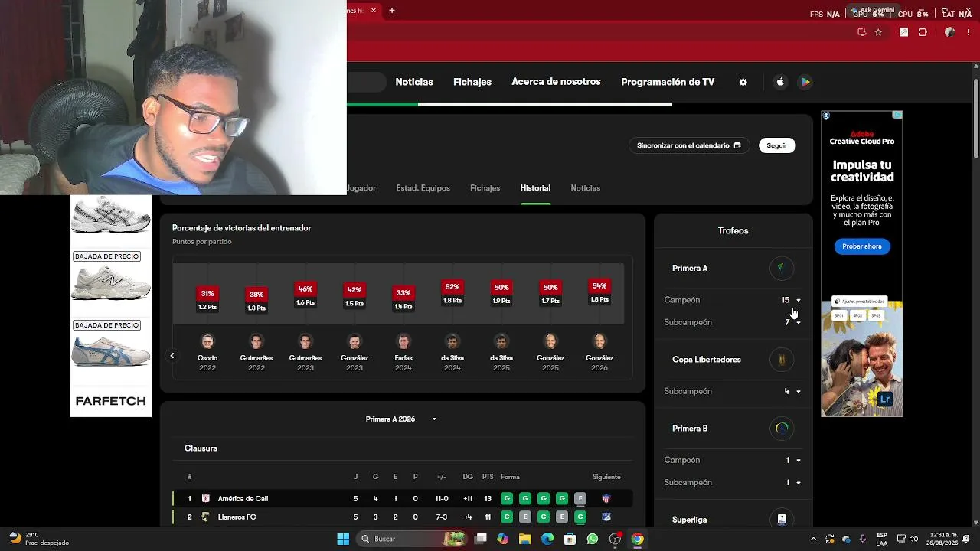Show hidden system tray icons

tap(813, 539)
